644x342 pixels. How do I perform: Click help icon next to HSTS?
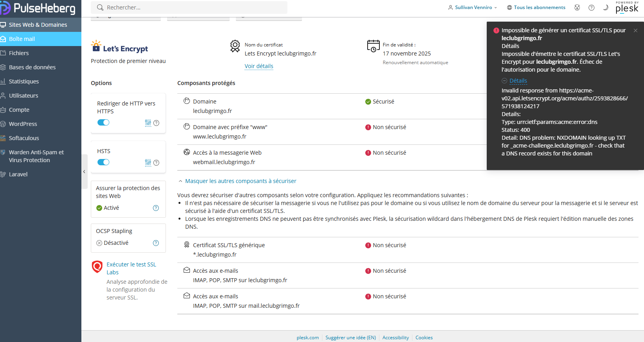(x=156, y=163)
